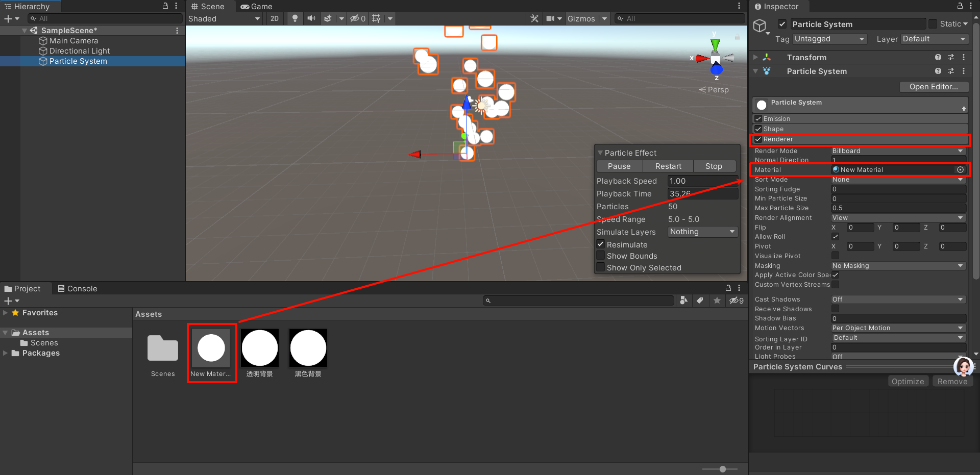Open the component tools wrench icon
980x475 pixels.
534,18
